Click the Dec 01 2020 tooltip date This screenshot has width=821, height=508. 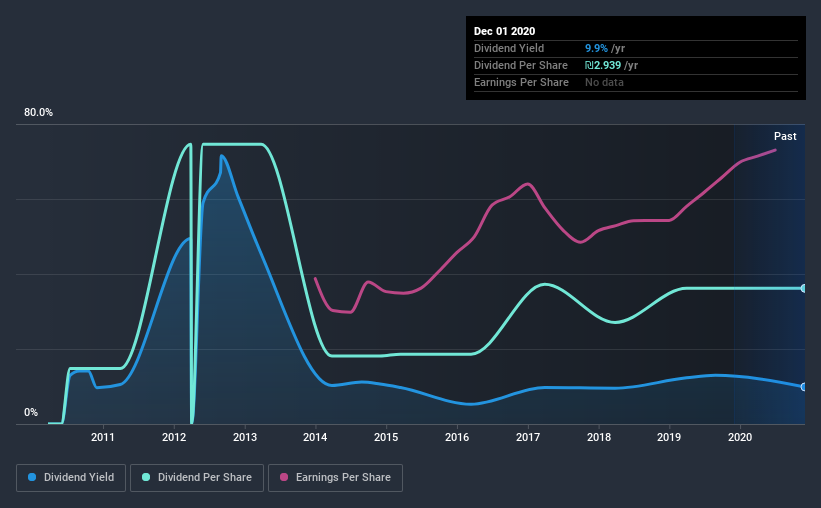[504, 31]
